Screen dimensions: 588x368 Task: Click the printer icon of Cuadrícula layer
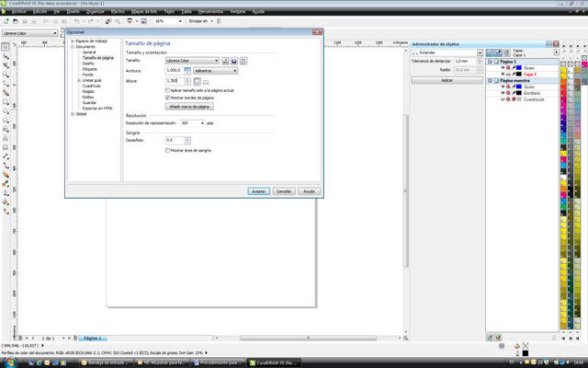(x=508, y=99)
